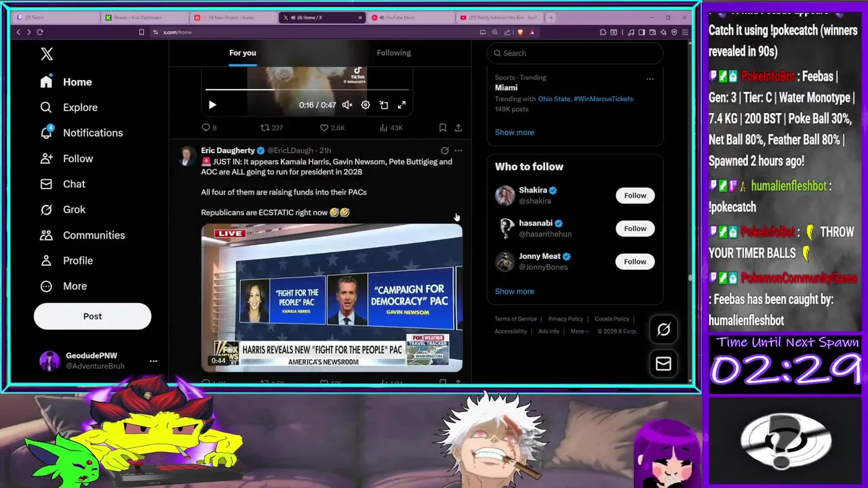Go to Profile in the sidebar

66,260
